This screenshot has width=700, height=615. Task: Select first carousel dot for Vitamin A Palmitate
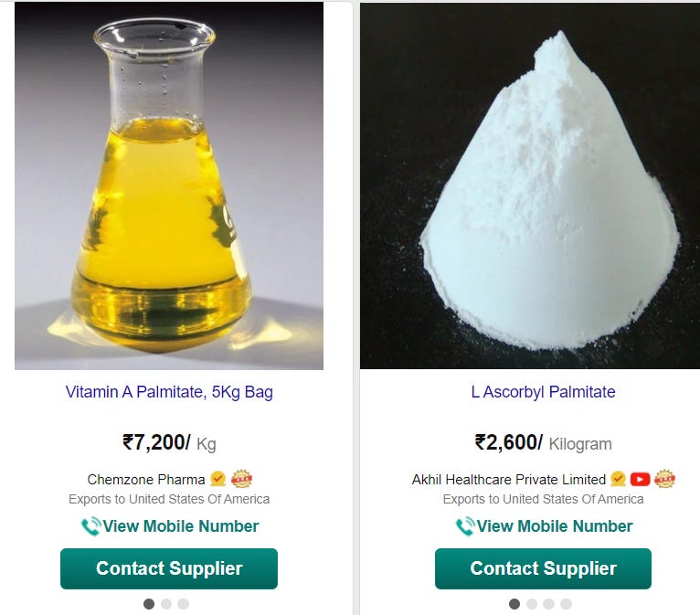tap(149, 604)
